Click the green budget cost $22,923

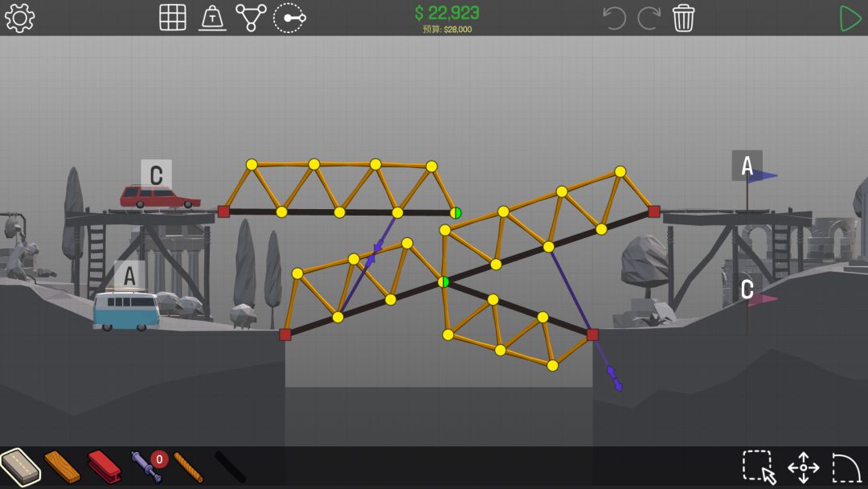click(x=447, y=13)
